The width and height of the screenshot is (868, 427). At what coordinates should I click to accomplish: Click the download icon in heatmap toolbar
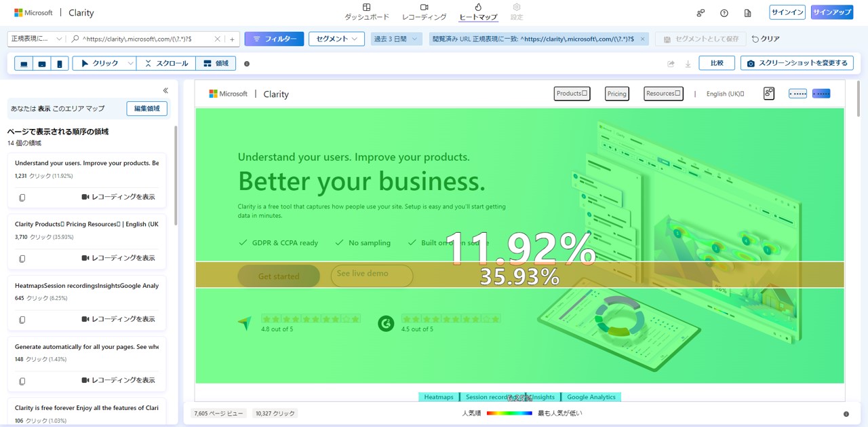(x=688, y=64)
